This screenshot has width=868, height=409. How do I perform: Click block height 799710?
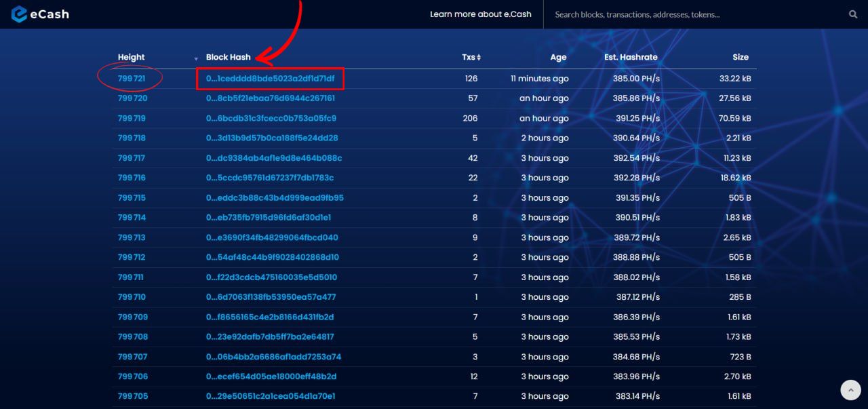[132, 297]
